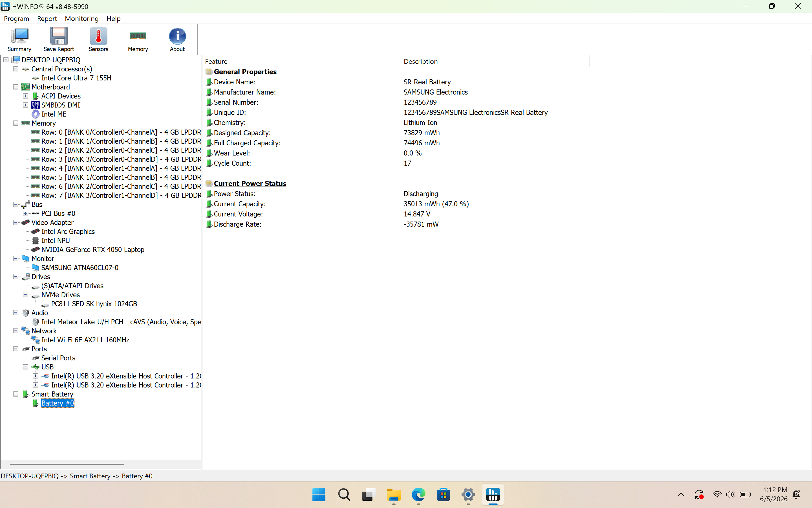Open Windows Start menu
This screenshot has height=508, width=812.
(319, 494)
